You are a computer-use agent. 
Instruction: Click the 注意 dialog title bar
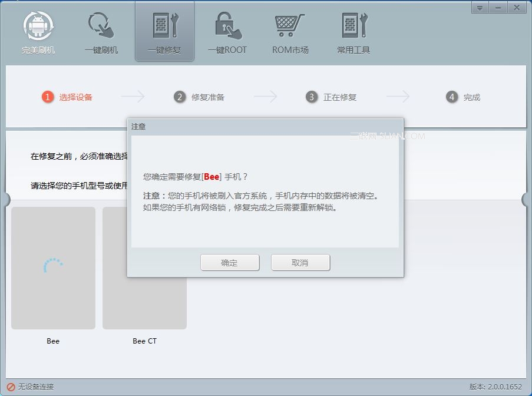pyautogui.click(x=265, y=127)
